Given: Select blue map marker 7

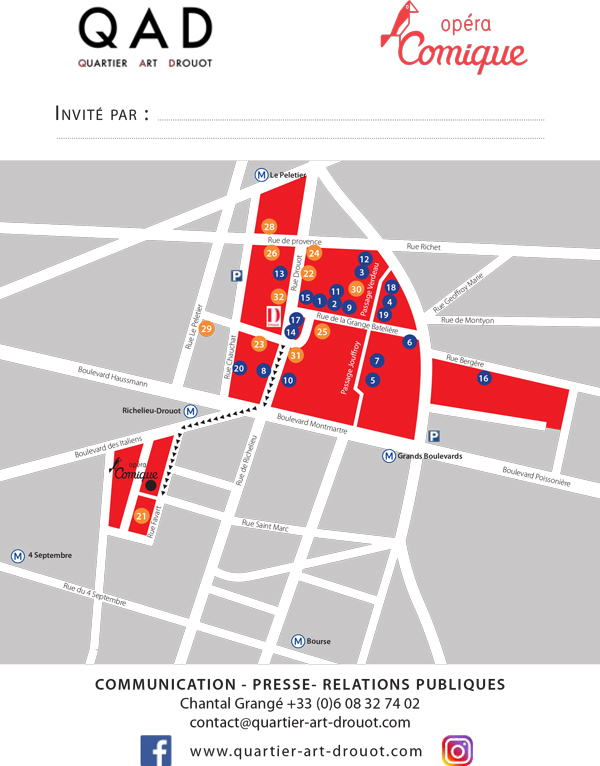Looking at the screenshot, I should (x=377, y=361).
